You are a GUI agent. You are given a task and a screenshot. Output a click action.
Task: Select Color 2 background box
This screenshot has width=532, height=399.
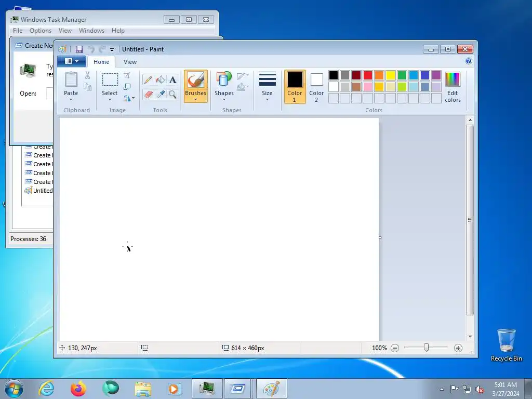[316, 87]
